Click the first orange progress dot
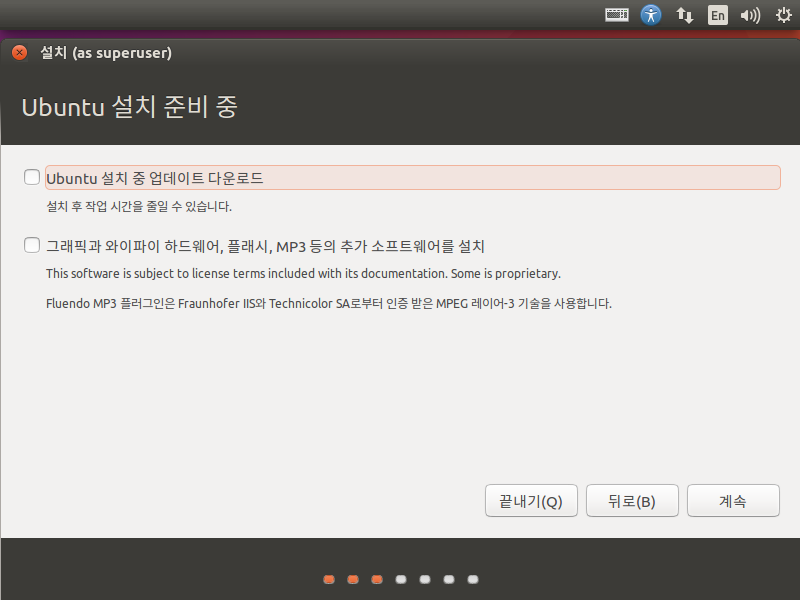The height and width of the screenshot is (600, 800). (328, 579)
